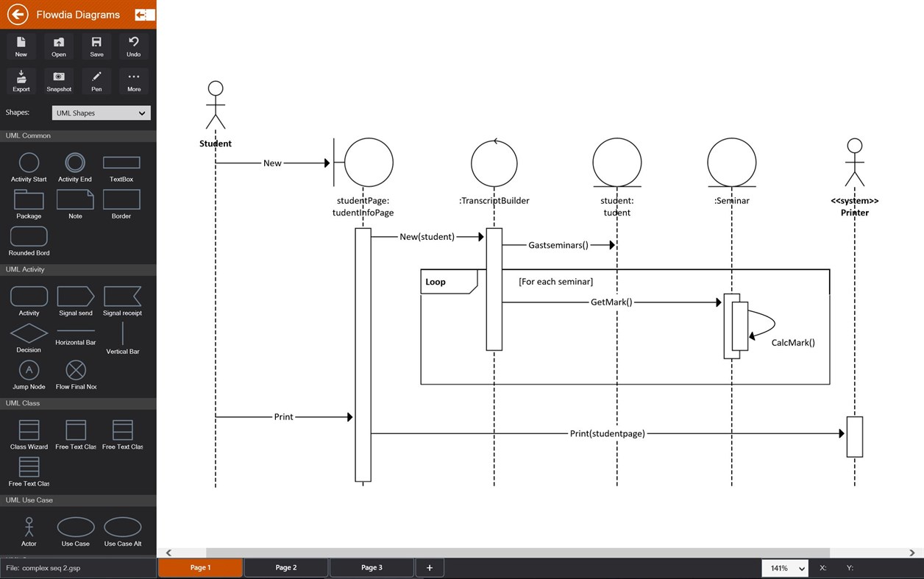Take a Snapshot of the diagram
The image size is (924, 579).
pyautogui.click(x=59, y=79)
